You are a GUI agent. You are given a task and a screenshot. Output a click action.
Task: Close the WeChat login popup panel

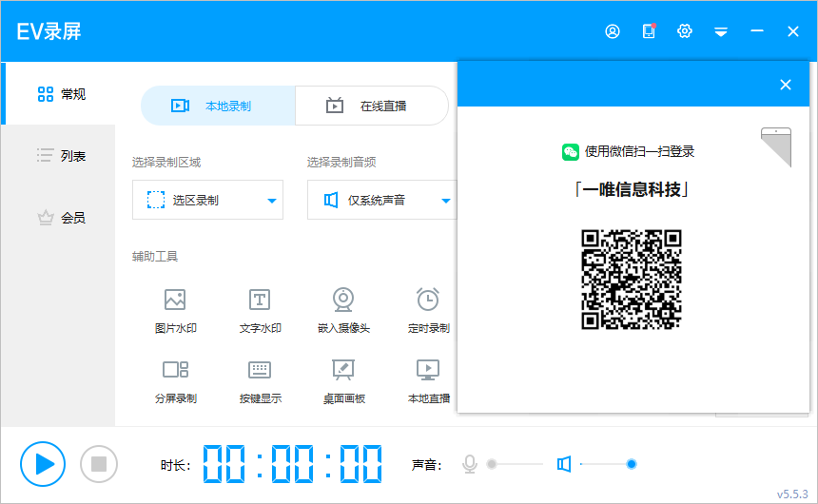[x=785, y=85]
